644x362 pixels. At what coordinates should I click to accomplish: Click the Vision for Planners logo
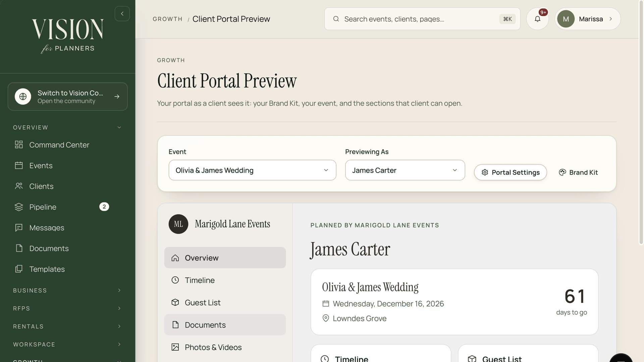tap(67, 36)
